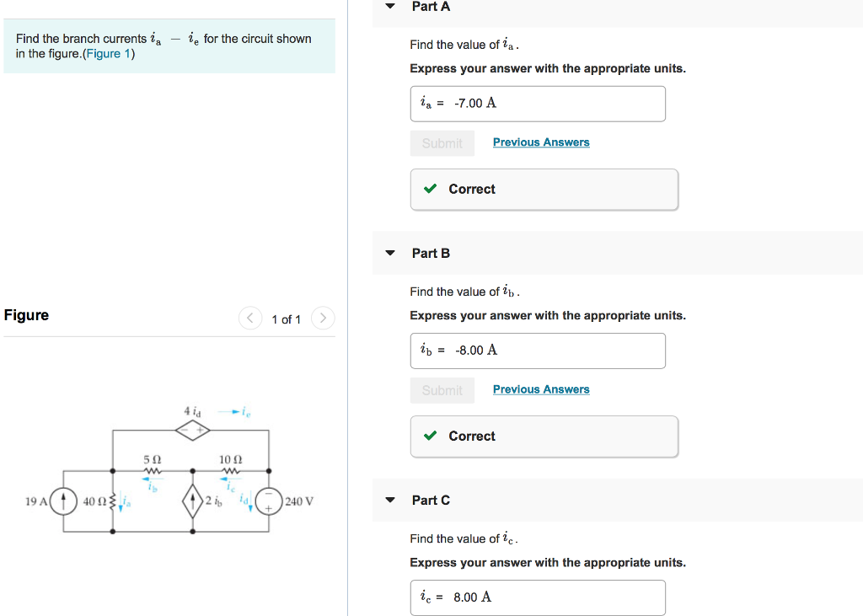Collapse the Part B section
Viewport: 863px width, 616px height.
pos(389,253)
